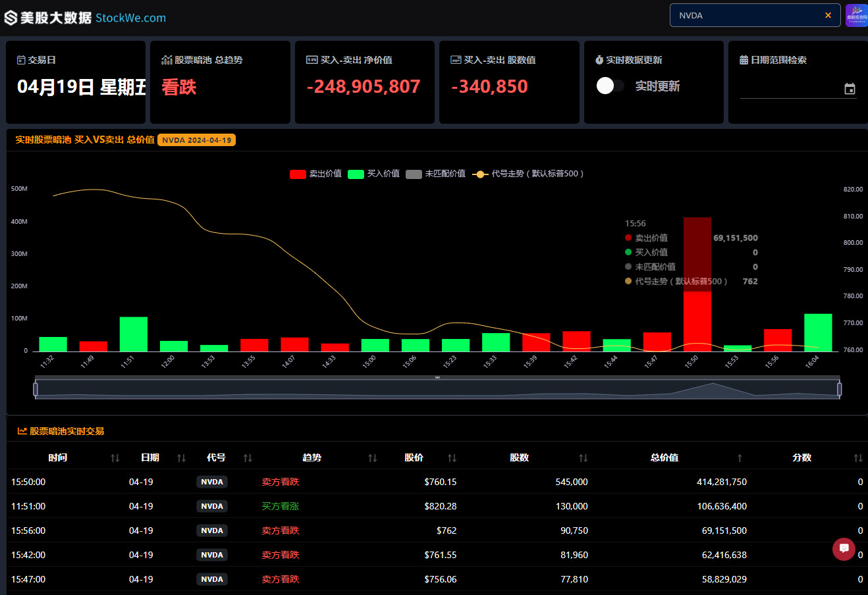This screenshot has width=868, height=595.
Task: Open the red chat bubble icon
Action: 844,549
